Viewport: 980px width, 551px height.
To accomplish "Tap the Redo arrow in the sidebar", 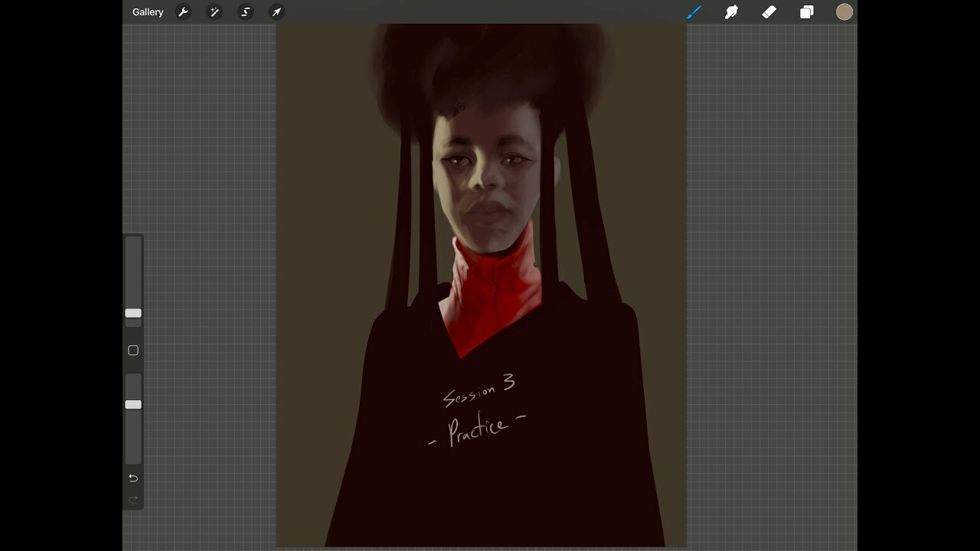I will click(133, 500).
